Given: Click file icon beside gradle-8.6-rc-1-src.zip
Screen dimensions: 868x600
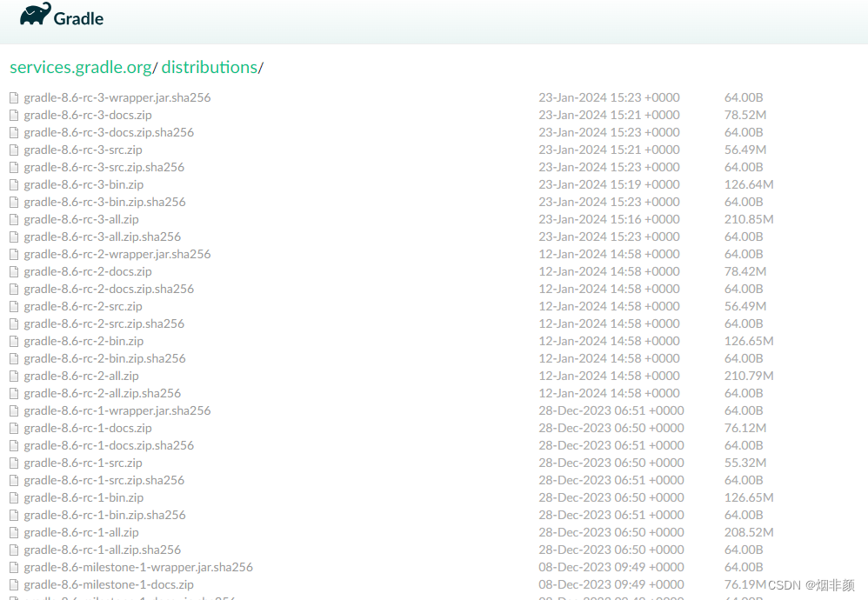Looking at the screenshot, I should click(15, 463).
